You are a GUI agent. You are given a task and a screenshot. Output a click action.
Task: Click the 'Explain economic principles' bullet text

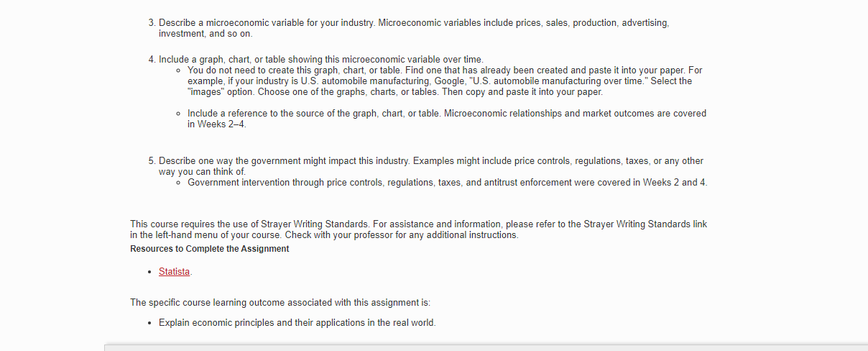click(297, 322)
